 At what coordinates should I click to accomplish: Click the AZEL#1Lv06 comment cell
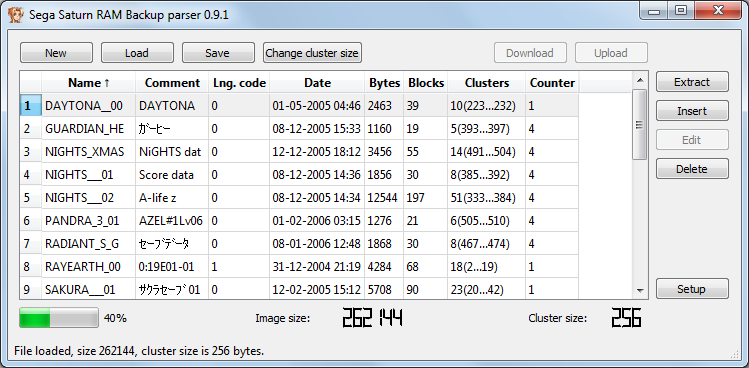(x=172, y=220)
